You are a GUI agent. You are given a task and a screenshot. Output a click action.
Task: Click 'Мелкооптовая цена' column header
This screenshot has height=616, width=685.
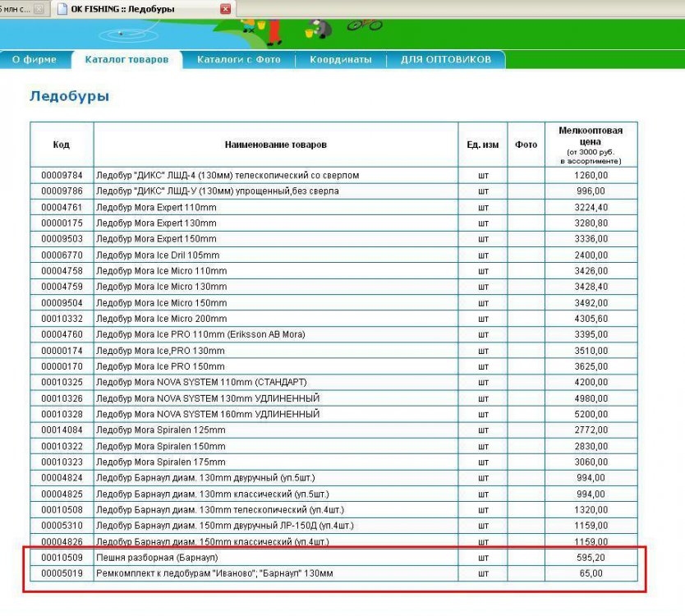tap(591, 145)
